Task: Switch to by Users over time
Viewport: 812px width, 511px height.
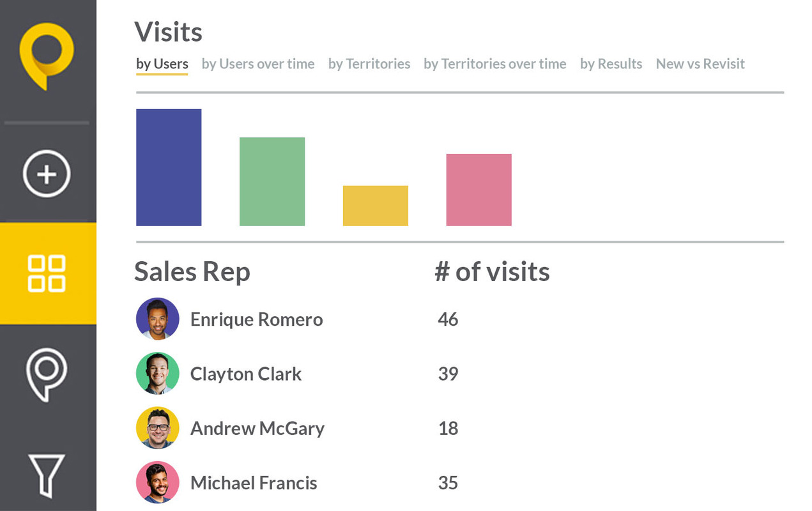Action: 258,64
